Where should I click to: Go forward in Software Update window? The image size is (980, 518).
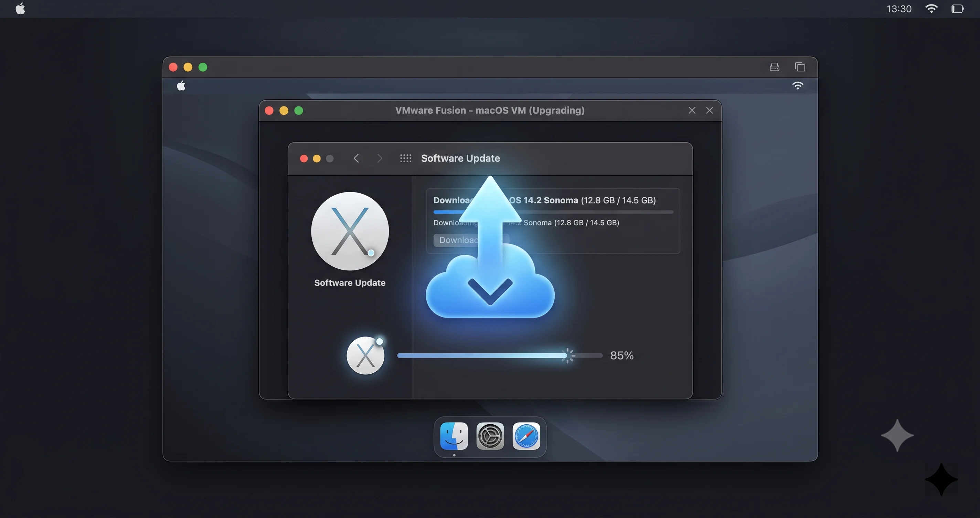(x=379, y=158)
